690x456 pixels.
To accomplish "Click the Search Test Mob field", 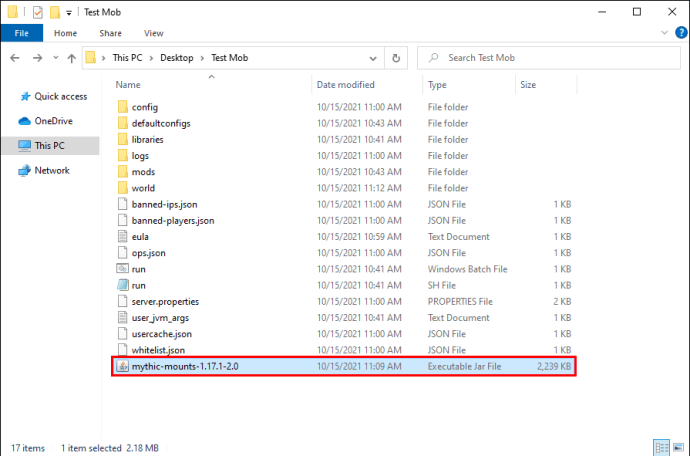I will (x=548, y=58).
